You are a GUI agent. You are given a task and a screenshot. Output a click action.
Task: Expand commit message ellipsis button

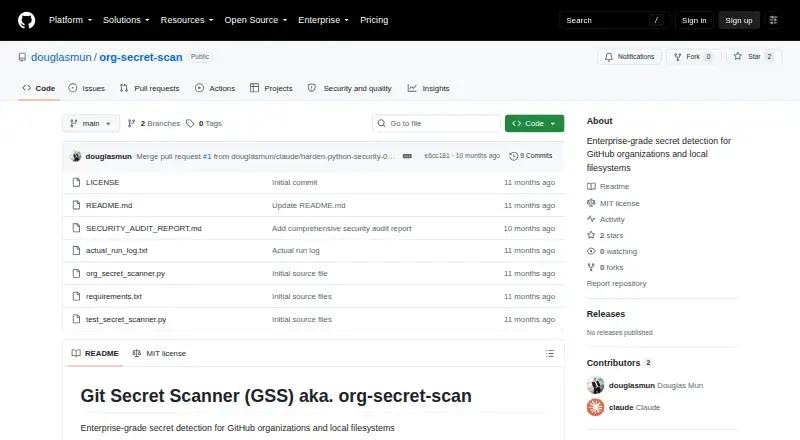pyautogui.click(x=407, y=156)
